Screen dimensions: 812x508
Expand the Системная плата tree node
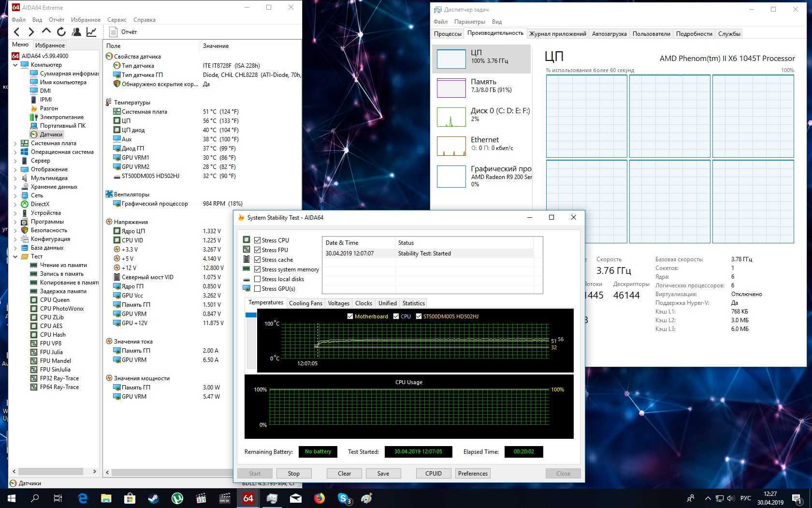click(15, 144)
